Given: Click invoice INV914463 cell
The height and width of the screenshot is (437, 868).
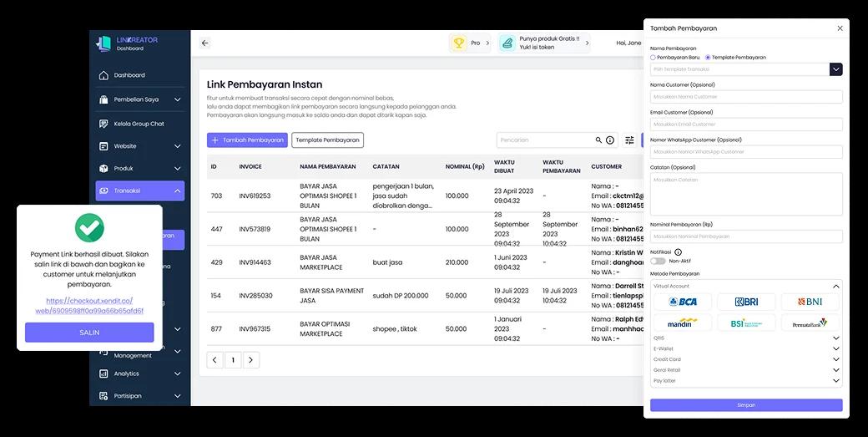Looking at the screenshot, I should click(255, 262).
